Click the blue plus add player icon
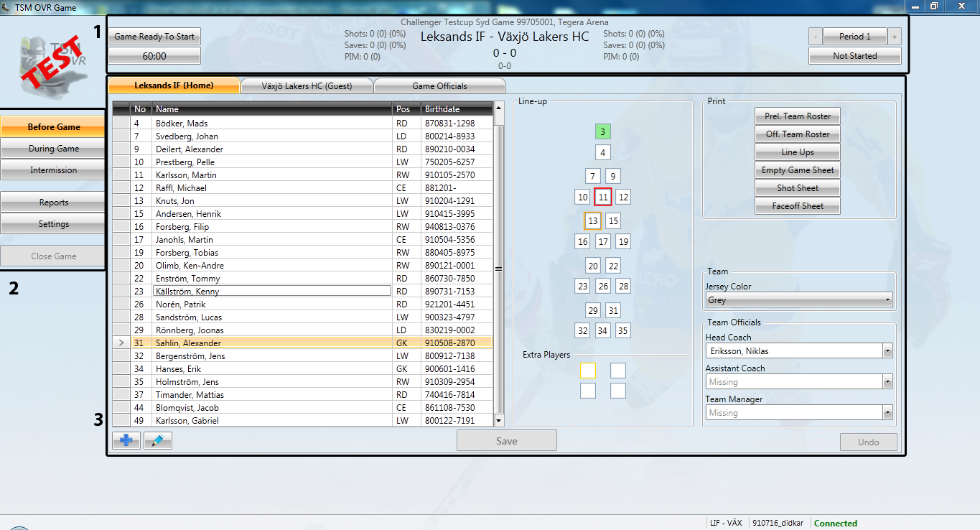The width and height of the screenshot is (980, 530). point(126,440)
